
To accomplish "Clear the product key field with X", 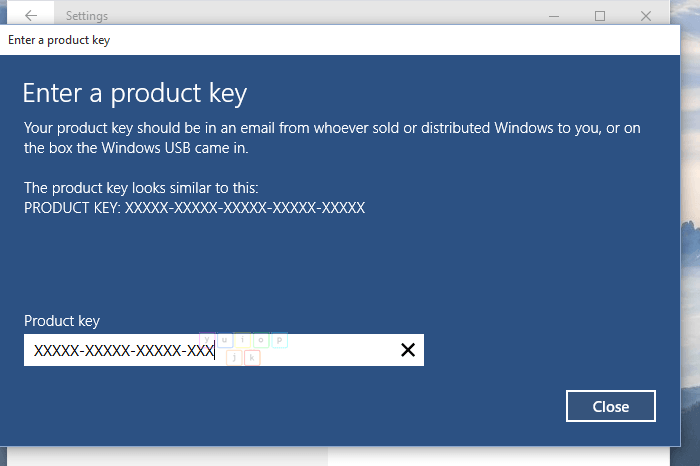I will pos(408,350).
